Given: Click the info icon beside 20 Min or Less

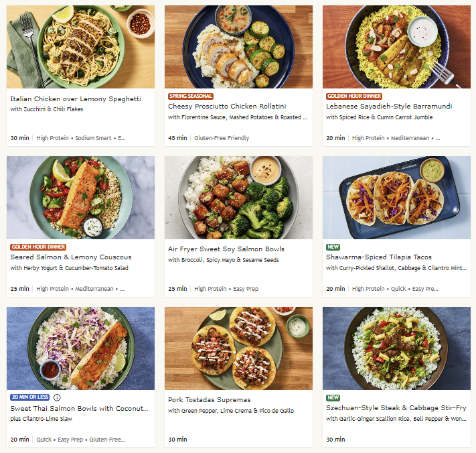Looking at the screenshot, I should tap(56, 397).
